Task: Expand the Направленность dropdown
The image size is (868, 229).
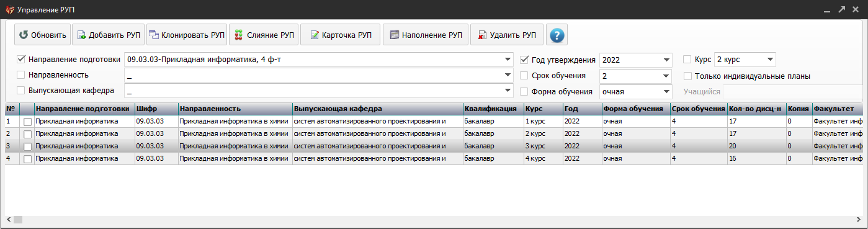Action: pyautogui.click(x=507, y=75)
